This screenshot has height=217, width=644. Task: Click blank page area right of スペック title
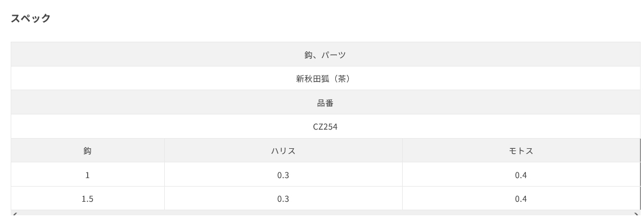point(328,18)
